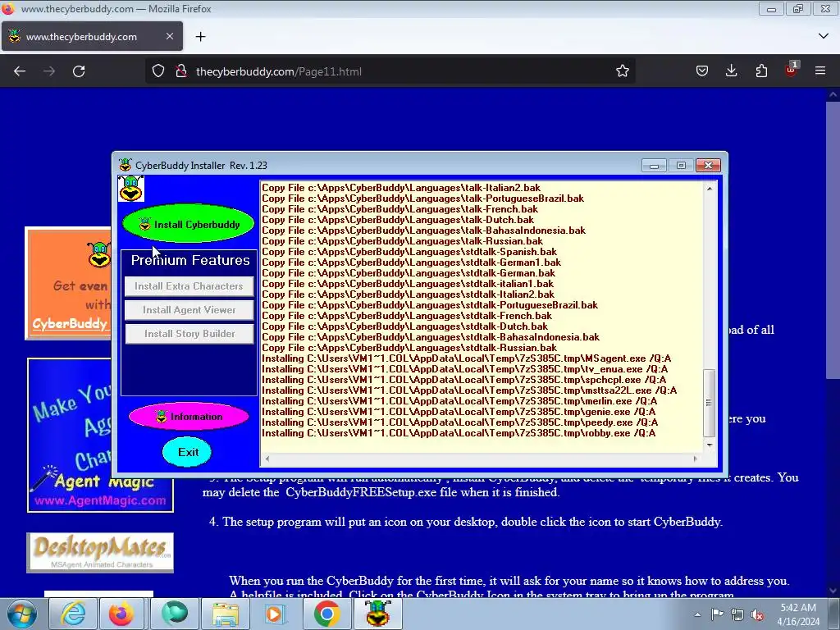
Task: Click the log horizontal scroll left arrow
Action: point(267,459)
